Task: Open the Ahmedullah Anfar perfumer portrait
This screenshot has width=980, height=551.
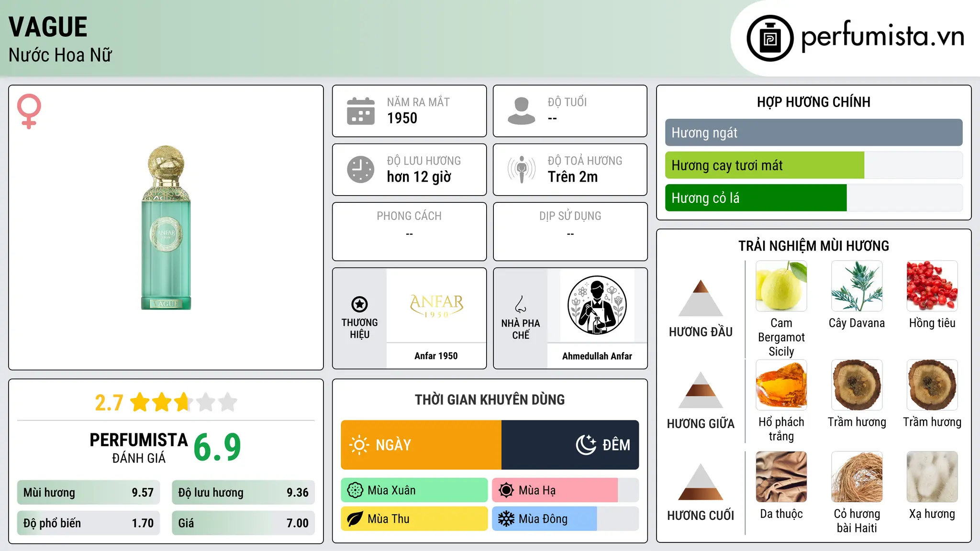Action: 597,306
